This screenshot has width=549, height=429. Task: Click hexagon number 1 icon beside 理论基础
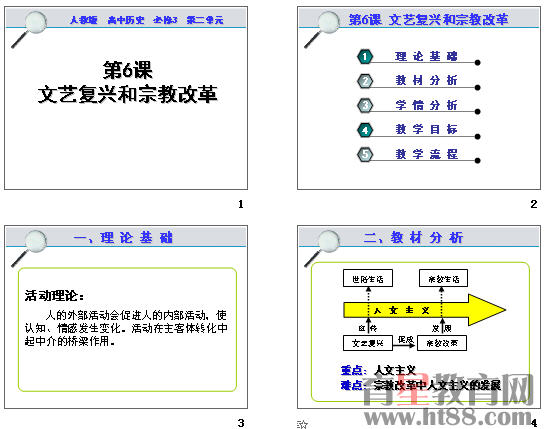(x=365, y=57)
